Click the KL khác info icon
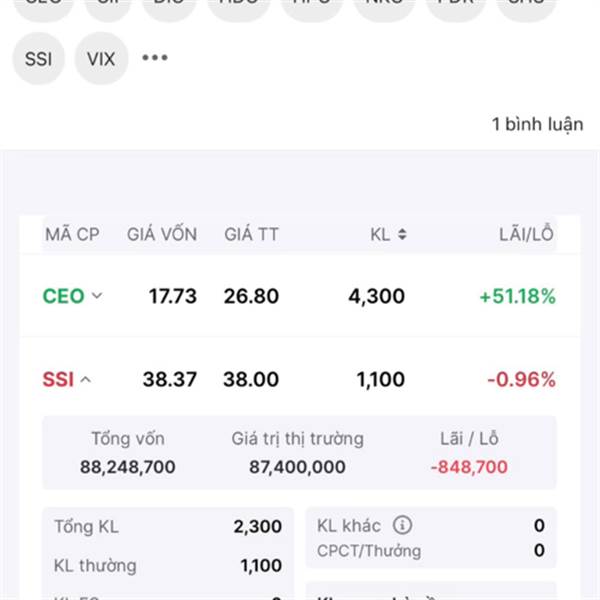Screen dimensions: 600x600 click(x=402, y=525)
